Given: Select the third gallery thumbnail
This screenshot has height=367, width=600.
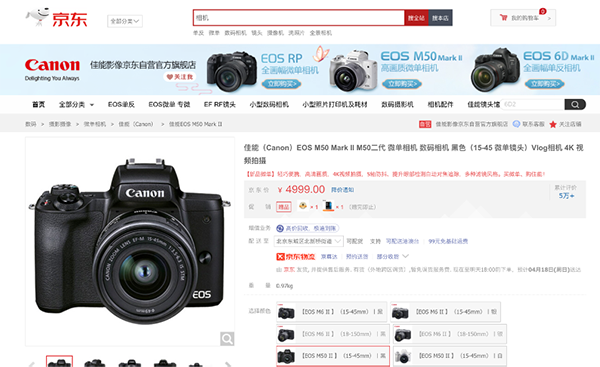Looking at the screenshot, I should click(x=130, y=362).
